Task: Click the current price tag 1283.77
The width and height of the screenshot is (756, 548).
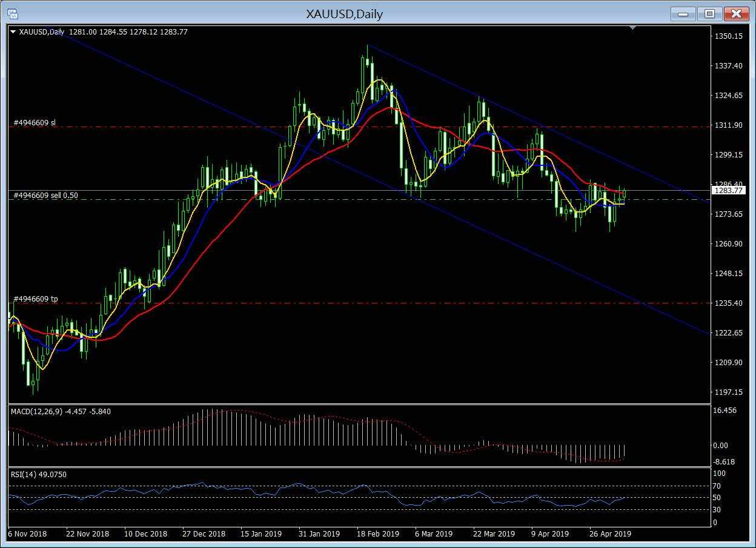Action: click(729, 190)
